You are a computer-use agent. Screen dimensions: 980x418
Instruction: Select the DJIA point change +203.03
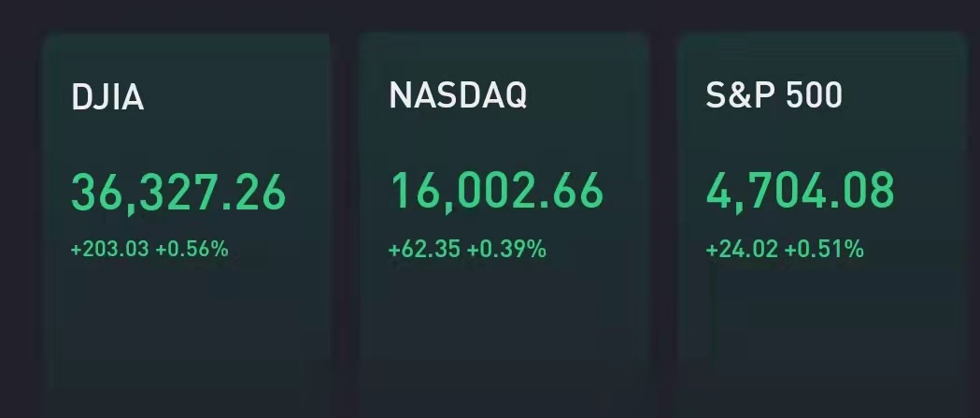(110, 249)
